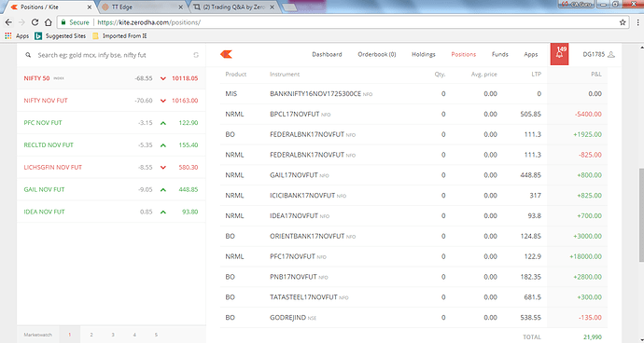Close the TT Edge tab
Image resolution: width=644 pixels, height=343 pixels.
click(x=180, y=7)
